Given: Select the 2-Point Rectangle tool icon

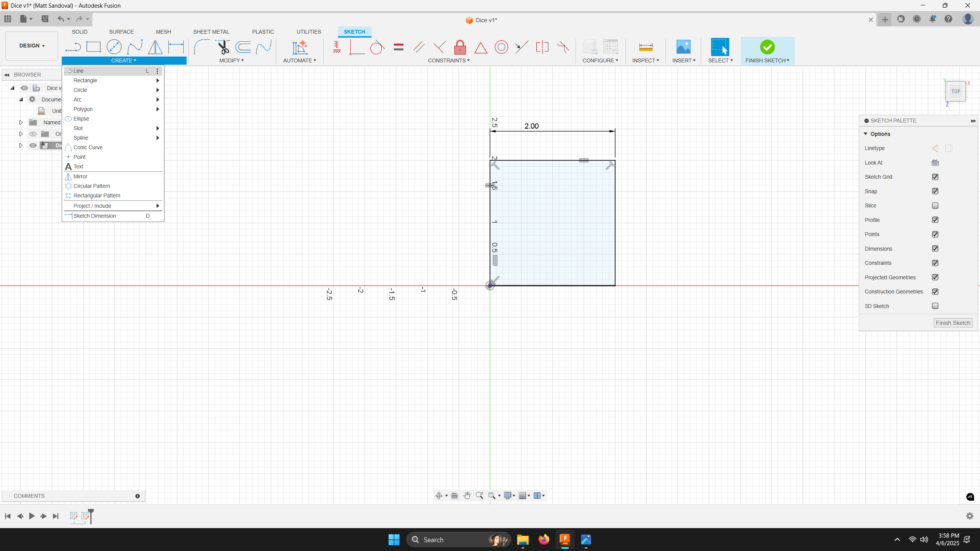Looking at the screenshot, I should [x=93, y=47].
